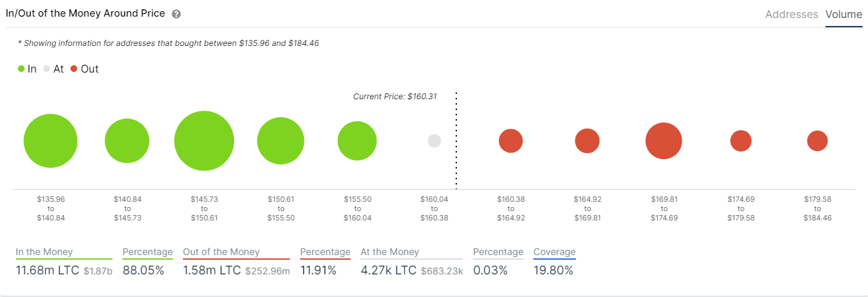Image resolution: width=868 pixels, height=297 pixels.
Task: Click the $155.50 to $160.04 green bubble
Action: [357, 141]
